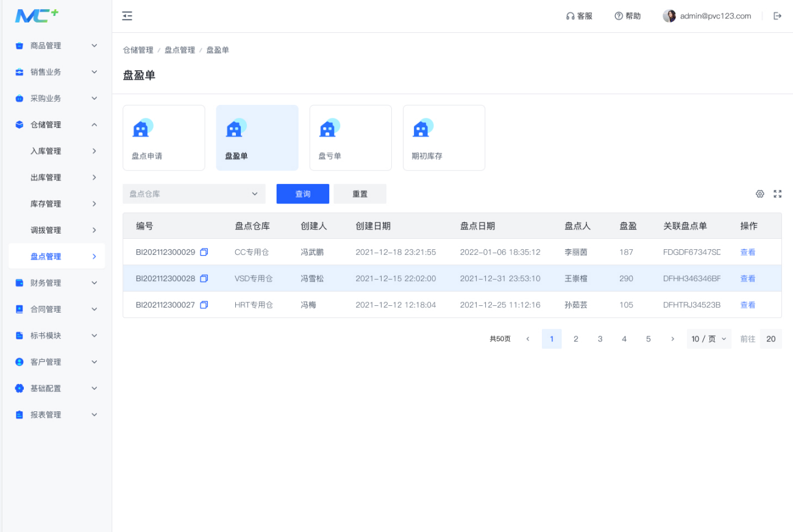Expand the 入库管理 submenu arrow

click(x=94, y=151)
